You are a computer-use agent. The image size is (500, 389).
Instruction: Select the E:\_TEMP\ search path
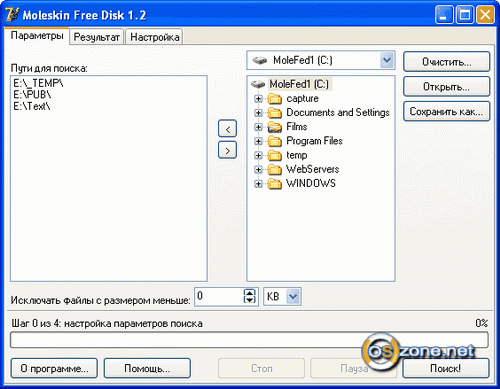pos(38,83)
